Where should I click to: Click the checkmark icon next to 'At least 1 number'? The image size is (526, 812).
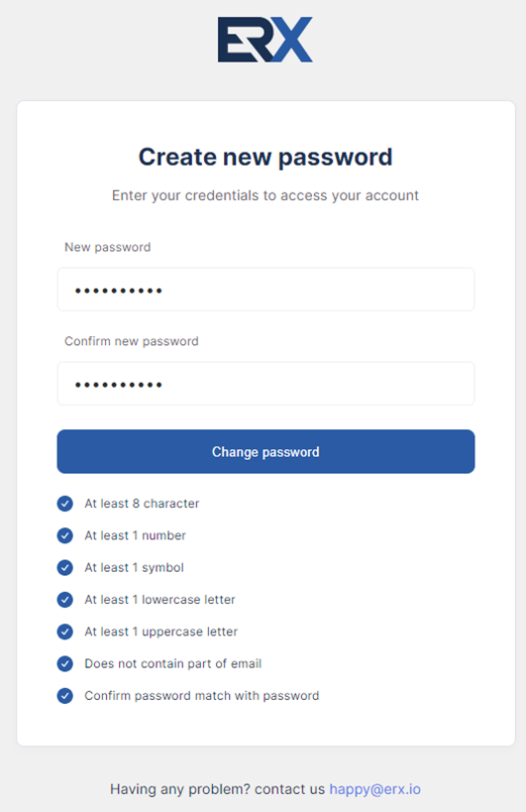64,535
